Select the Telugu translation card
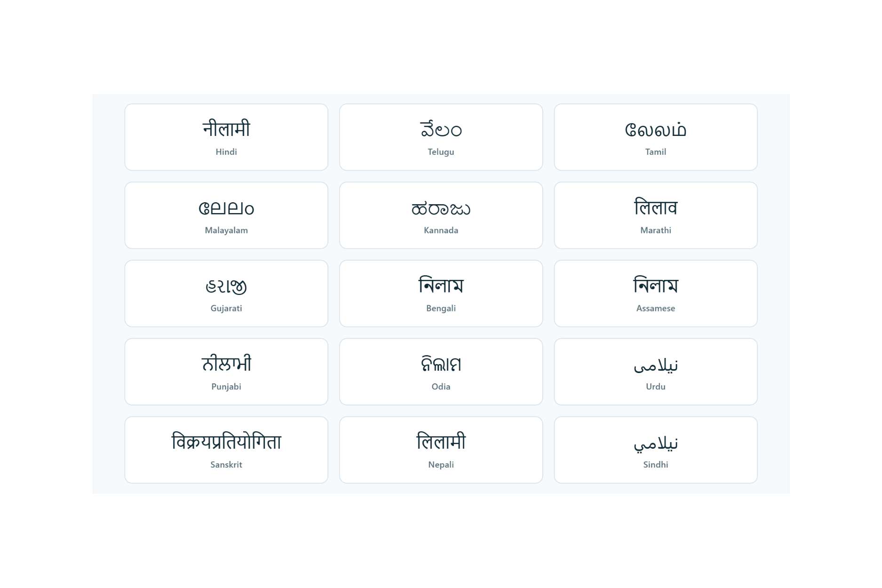Screen dimensions: 882x588 tap(441, 137)
